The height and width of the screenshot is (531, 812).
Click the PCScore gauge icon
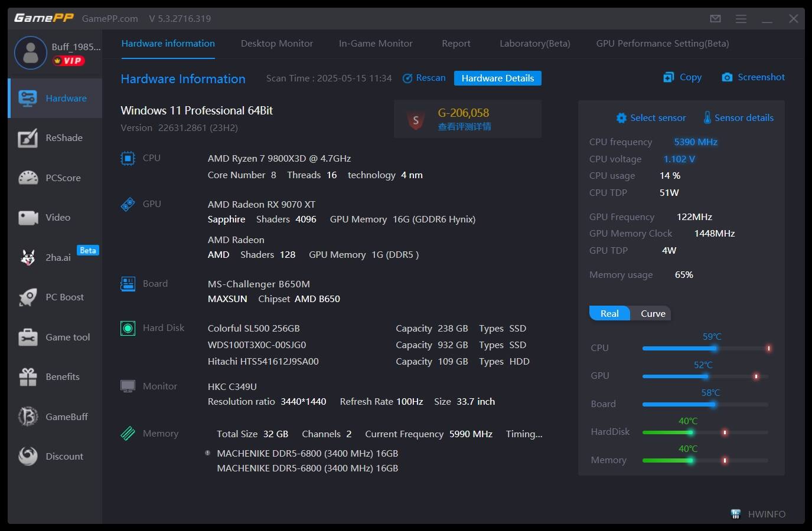pos(28,178)
